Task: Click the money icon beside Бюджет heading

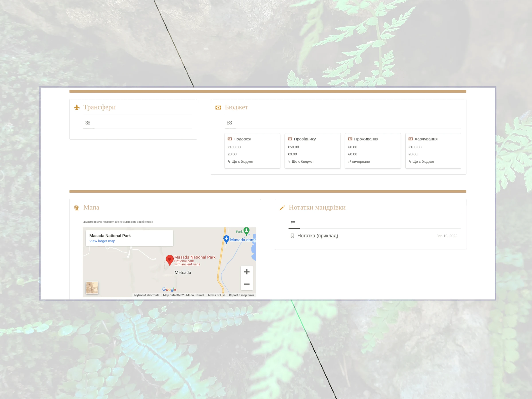Action: point(218,108)
